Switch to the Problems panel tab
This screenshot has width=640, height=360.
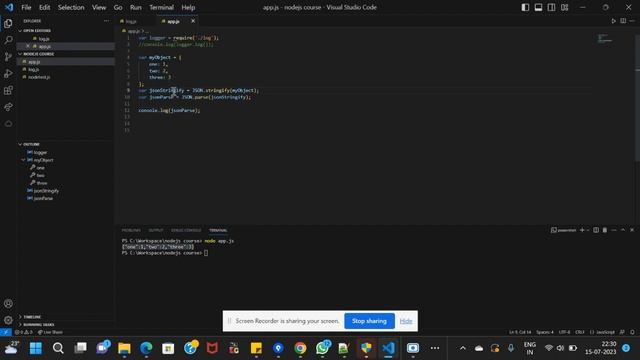pos(131,230)
